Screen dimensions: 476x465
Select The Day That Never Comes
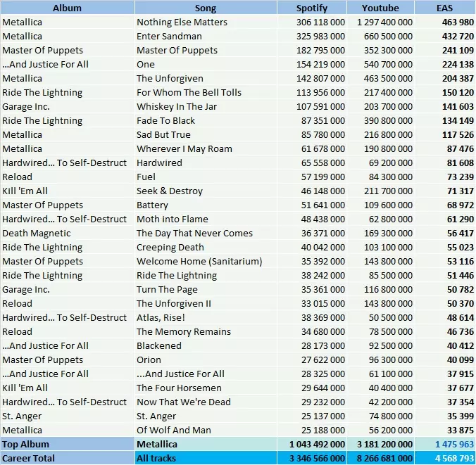tap(206, 234)
